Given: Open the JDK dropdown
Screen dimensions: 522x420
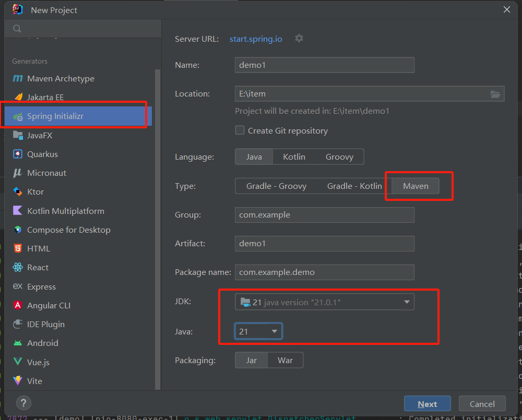Looking at the screenshot, I should [x=325, y=302].
